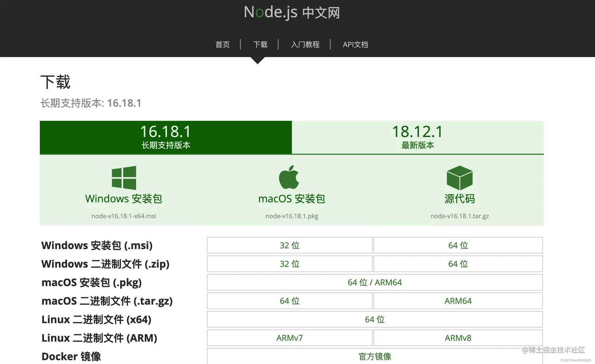Click the Windows 安装包 download link
This screenshot has width=595, height=364.
click(x=124, y=199)
